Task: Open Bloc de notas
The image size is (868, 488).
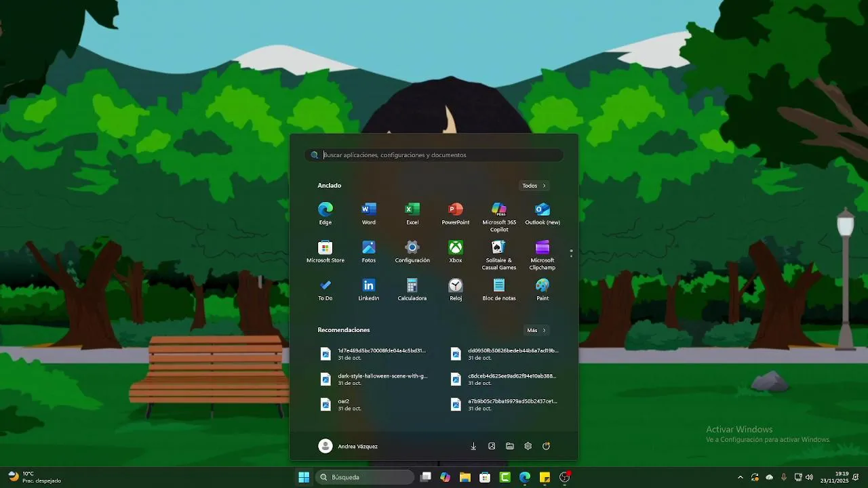Action: click(499, 289)
